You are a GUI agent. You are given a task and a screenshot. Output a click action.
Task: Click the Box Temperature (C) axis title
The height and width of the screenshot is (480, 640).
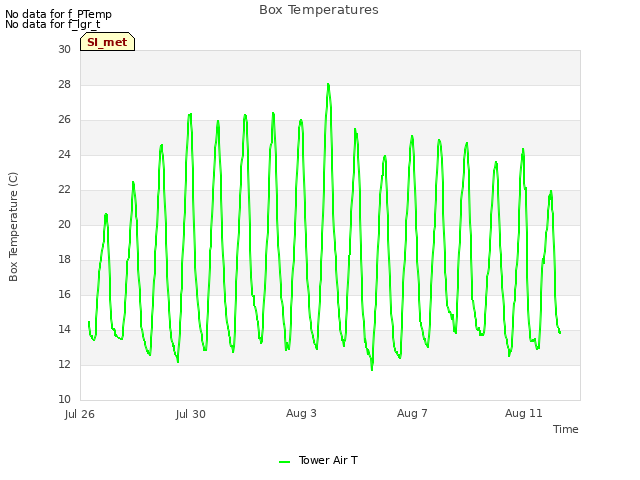[x=13, y=227]
